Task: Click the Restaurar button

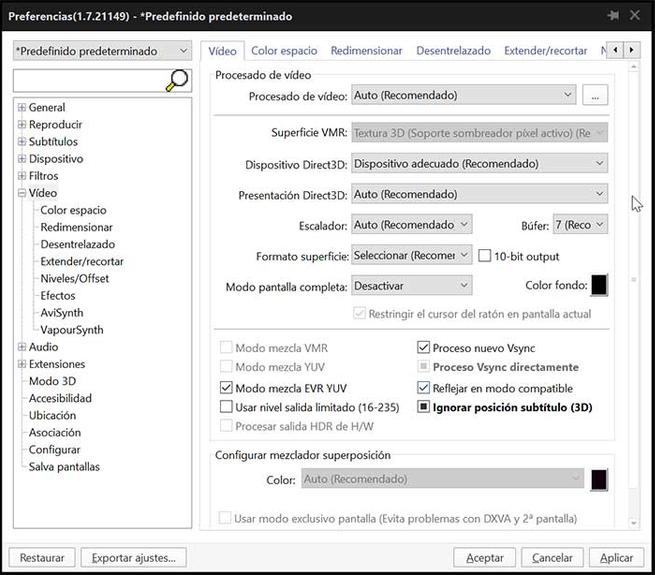Action: click(42, 557)
